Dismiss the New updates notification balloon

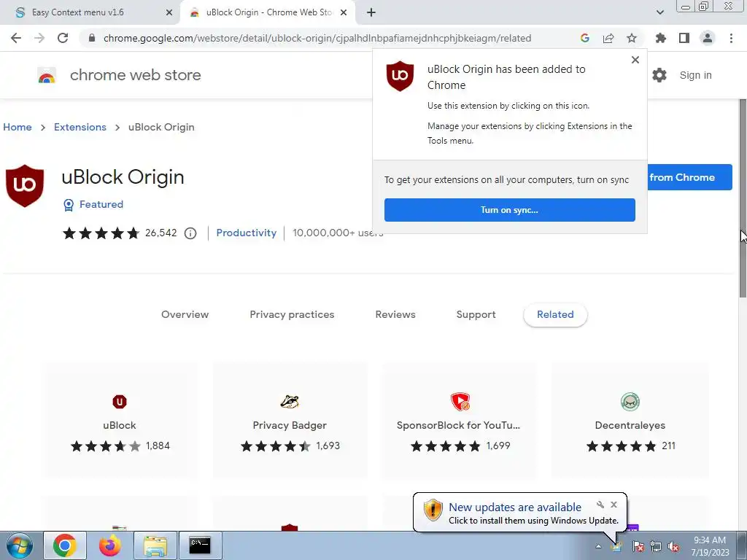coord(614,505)
